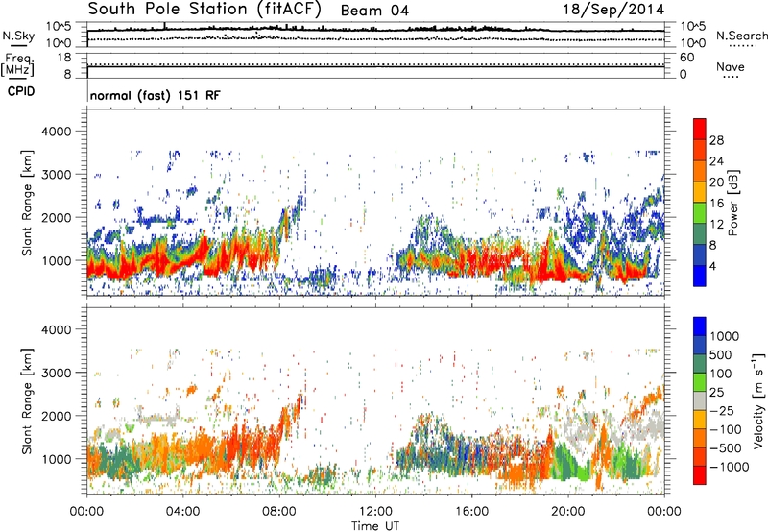Select the −1000 label on Velocity scale
This screenshot has width=768, height=532.
[x=730, y=467]
